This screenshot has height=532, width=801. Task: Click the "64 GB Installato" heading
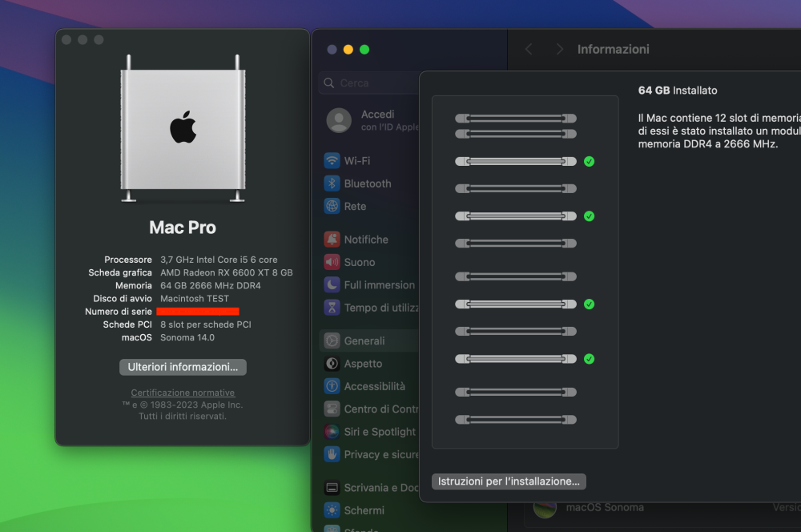tap(678, 91)
